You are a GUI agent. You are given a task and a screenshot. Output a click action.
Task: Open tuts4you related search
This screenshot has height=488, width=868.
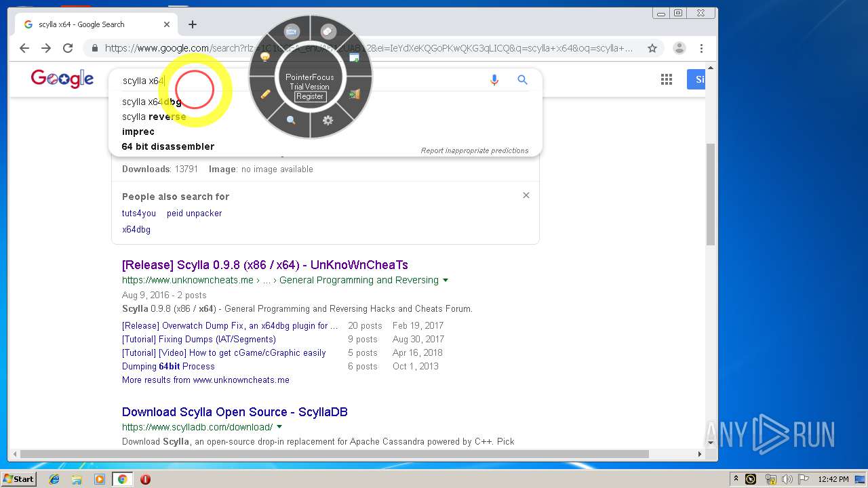[139, 213]
